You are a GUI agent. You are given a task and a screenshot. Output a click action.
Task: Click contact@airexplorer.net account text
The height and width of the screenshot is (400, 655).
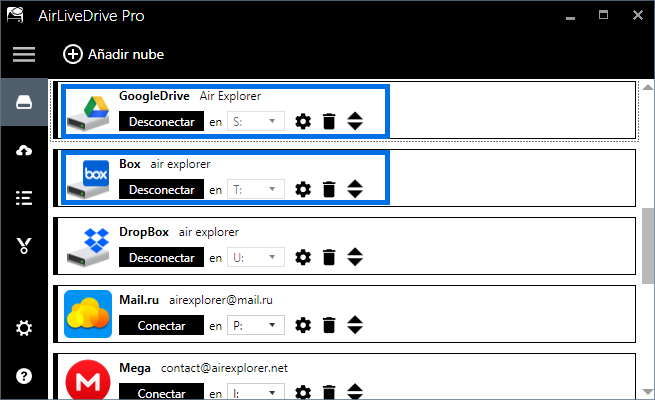click(x=224, y=368)
